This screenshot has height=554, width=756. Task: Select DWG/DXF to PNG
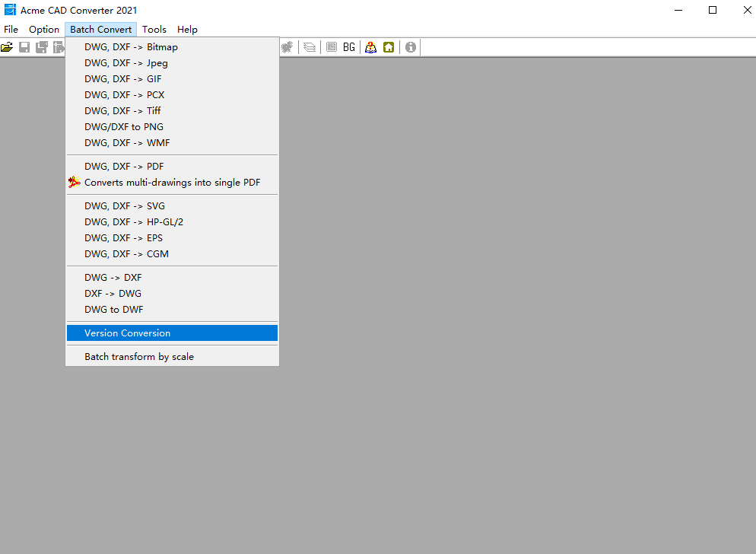click(172, 126)
